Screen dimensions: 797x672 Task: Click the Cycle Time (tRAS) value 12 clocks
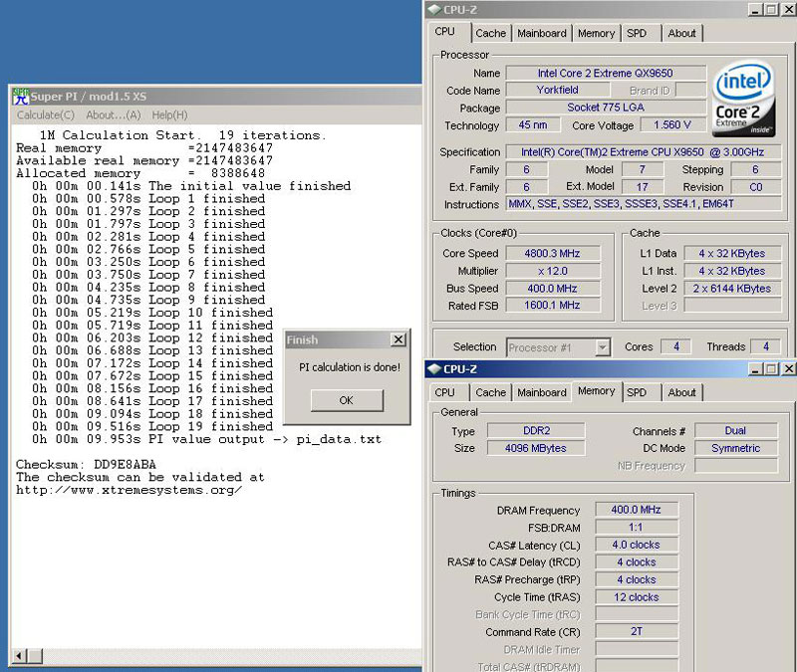click(x=637, y=596)
